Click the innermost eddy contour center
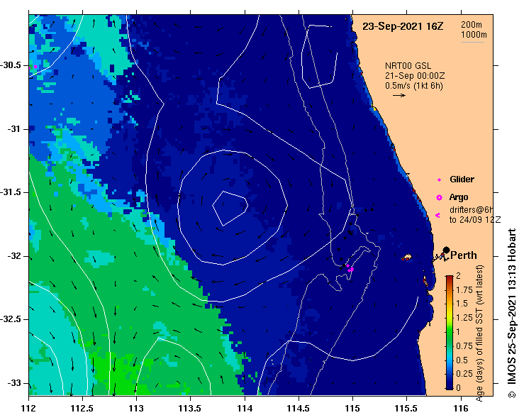The height and width of the screenshot is (420, 524). [230, 208]
